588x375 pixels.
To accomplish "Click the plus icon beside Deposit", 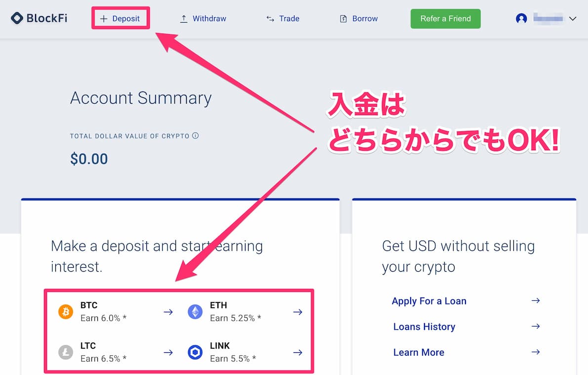I will (x=104, y=19).
